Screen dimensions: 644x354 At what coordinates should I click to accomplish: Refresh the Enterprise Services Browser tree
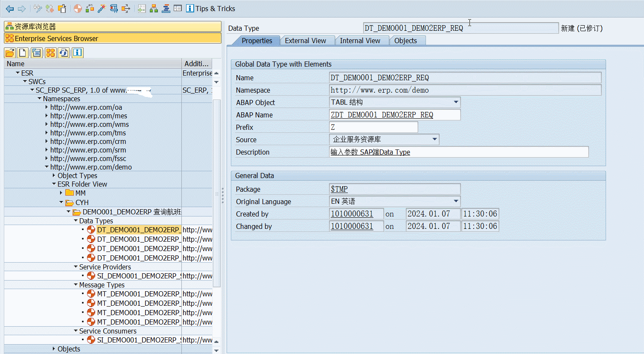64,53
